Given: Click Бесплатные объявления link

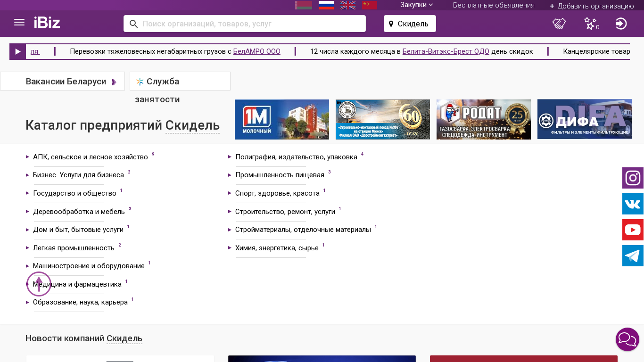Looking at the screenshot, I should 494,5.
